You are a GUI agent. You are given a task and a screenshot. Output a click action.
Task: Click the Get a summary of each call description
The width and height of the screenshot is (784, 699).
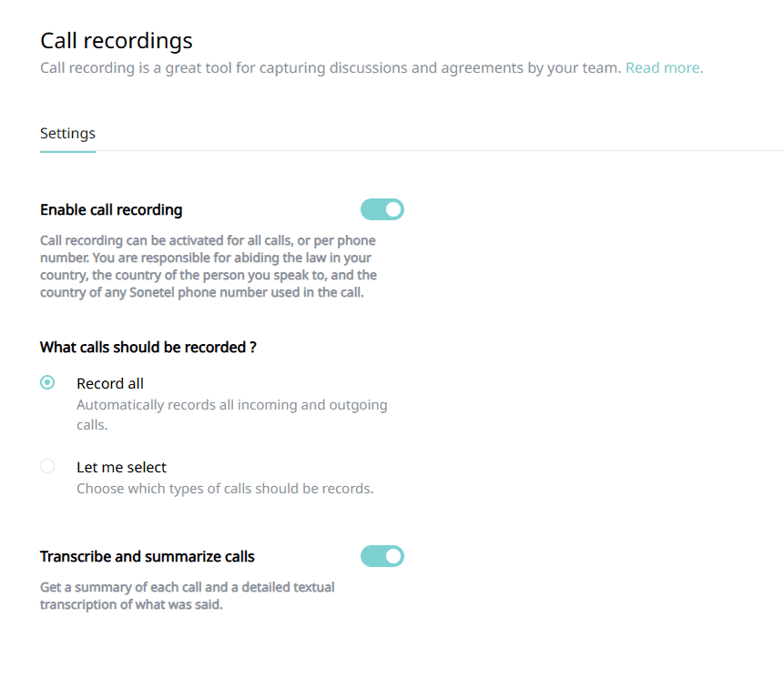pos(187,587)
